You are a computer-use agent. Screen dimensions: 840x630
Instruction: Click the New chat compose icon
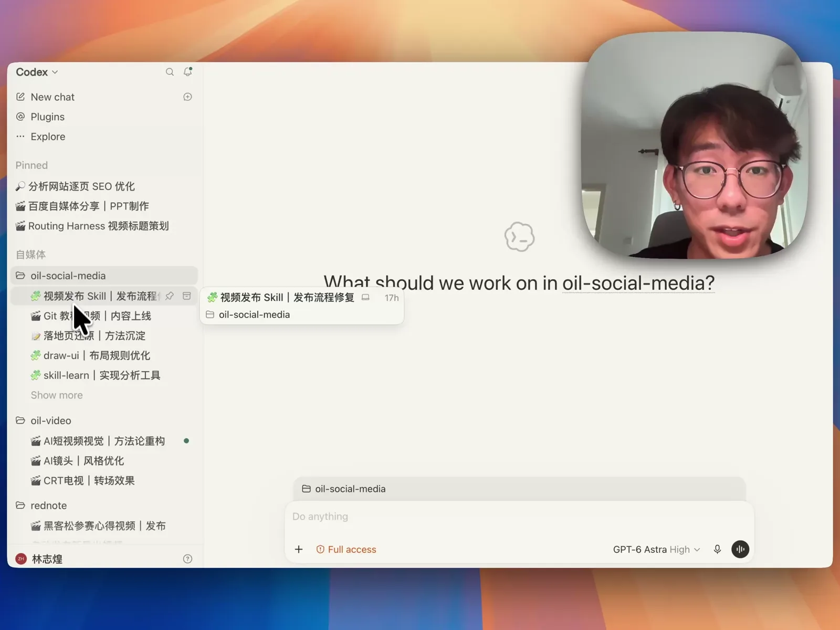[x=20, y=97]
